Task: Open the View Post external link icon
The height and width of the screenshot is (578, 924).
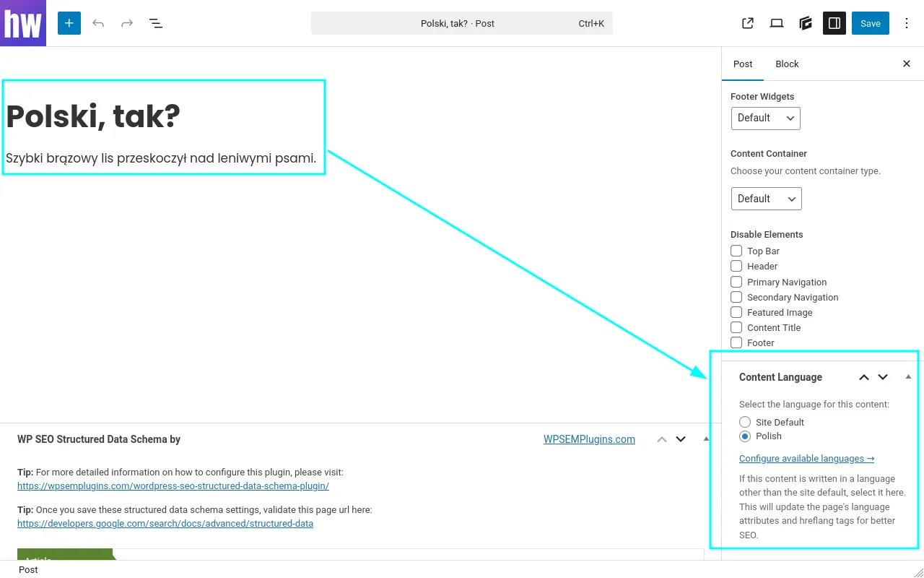Action: tap(747, 23)
